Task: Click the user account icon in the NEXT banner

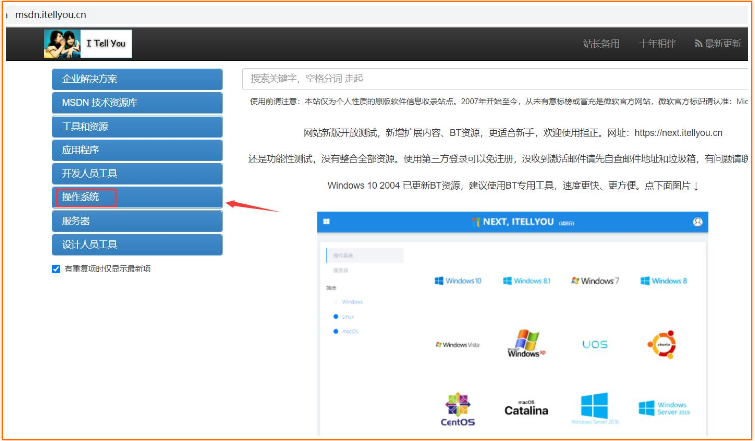Action: [698, 222]
